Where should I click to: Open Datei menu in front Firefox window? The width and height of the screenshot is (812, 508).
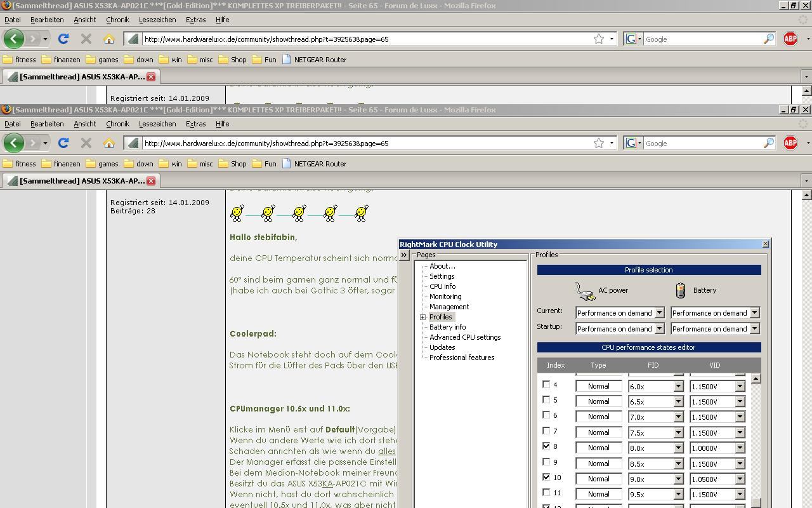[x=13, y=124]
